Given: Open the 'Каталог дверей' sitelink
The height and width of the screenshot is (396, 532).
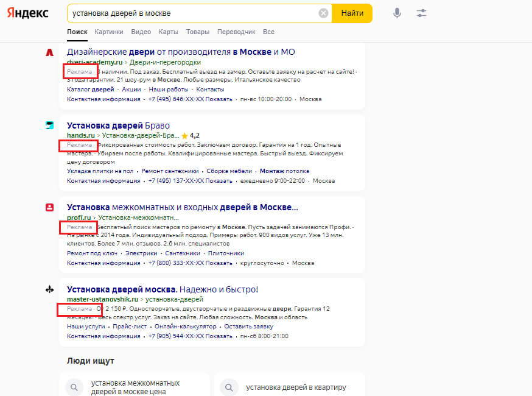Looking at the screenshot, I should pyautogui.click(x=90, y=90).
